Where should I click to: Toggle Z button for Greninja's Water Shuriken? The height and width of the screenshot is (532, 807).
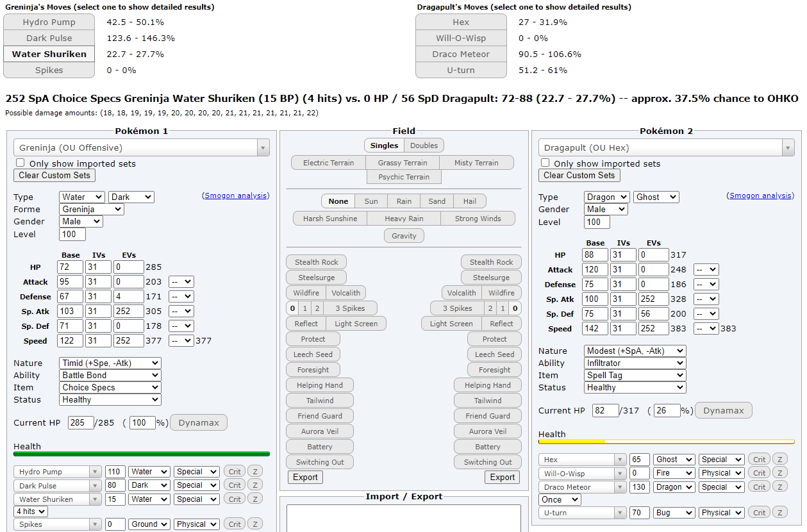point(254,499)
